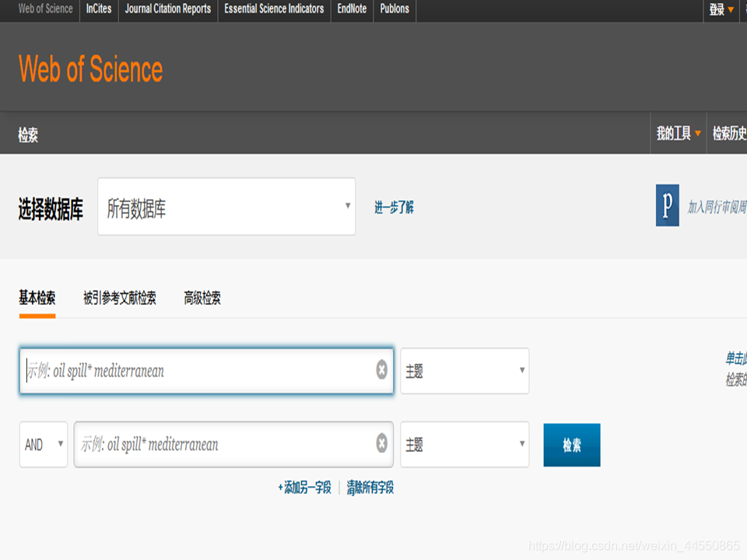The image size is (747, 560).
Task: Click 添加另一字段 link
Action: (304, 488)
